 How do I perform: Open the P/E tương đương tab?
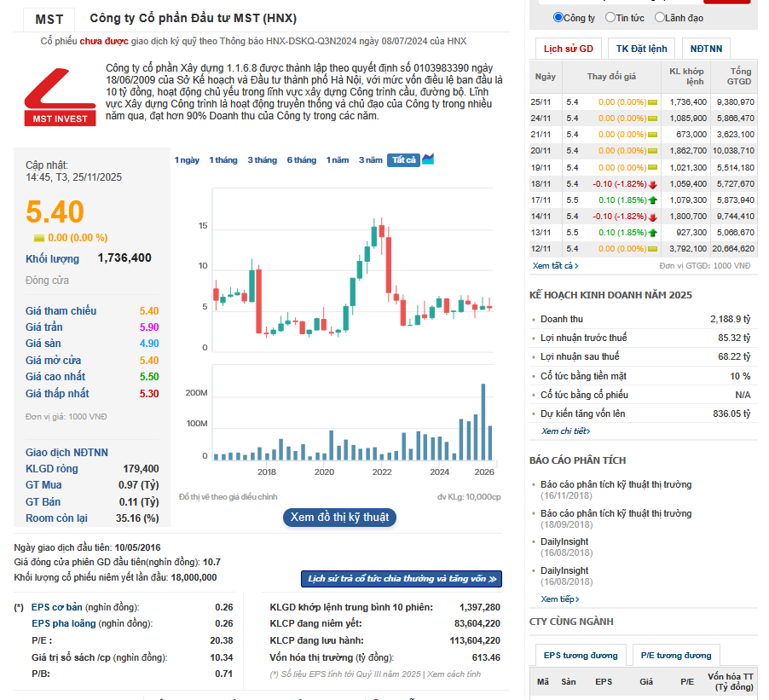click(x=676, y=656)
